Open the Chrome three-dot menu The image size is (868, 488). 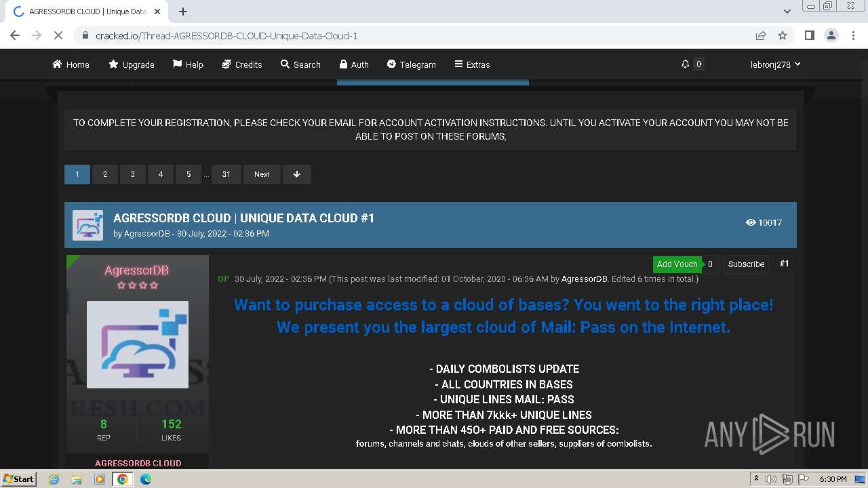(x=852, y=35)
